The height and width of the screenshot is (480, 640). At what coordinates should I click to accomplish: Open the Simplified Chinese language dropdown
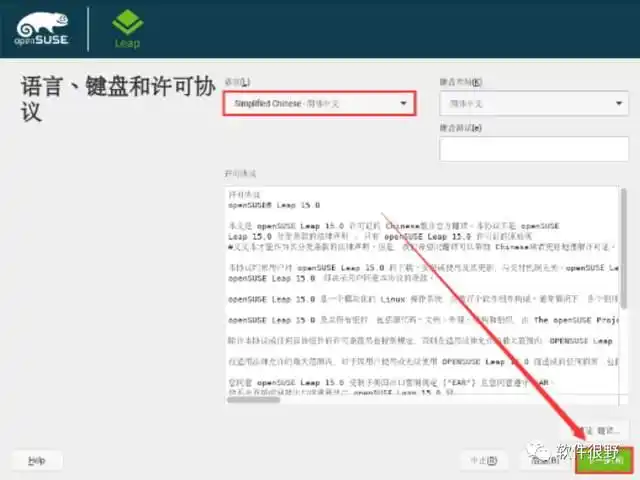[320, 103]
